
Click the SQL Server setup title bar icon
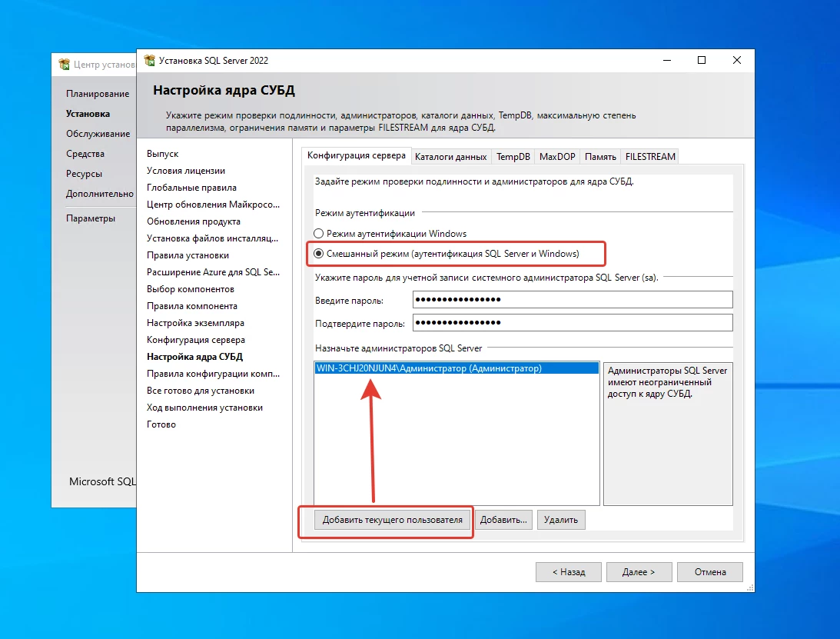(148, 61)
